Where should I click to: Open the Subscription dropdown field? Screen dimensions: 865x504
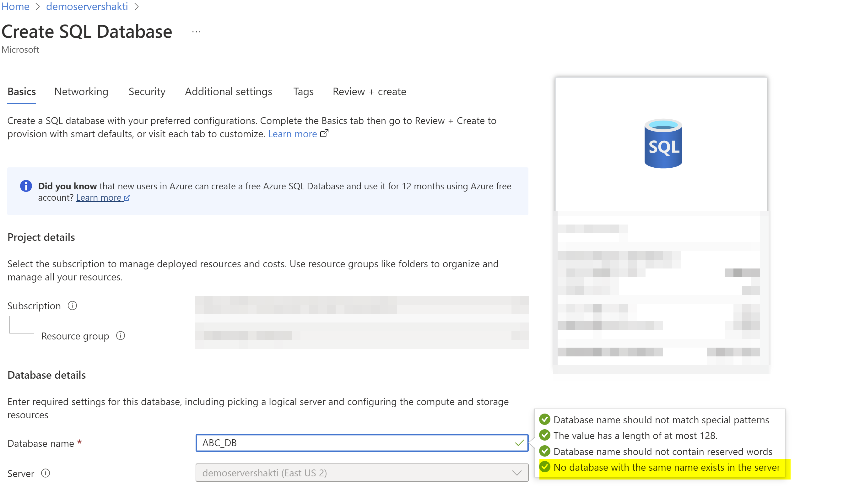point(362,305)
